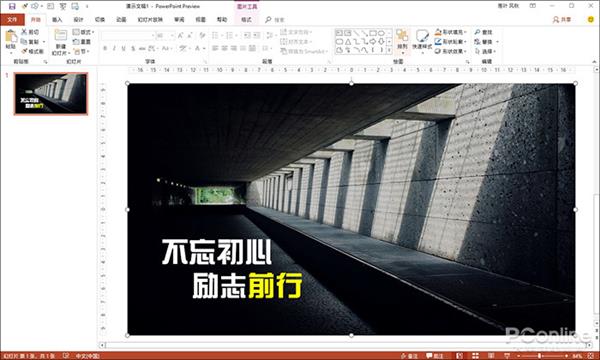Viewport: 600px width, 360px height.
Task: Click align left paragraph icon
Action: 215,49
